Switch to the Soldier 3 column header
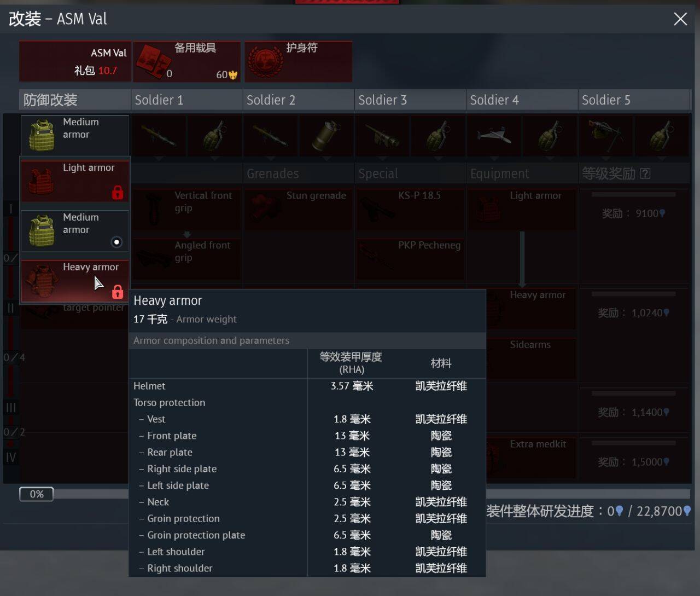 click(410, 100)
